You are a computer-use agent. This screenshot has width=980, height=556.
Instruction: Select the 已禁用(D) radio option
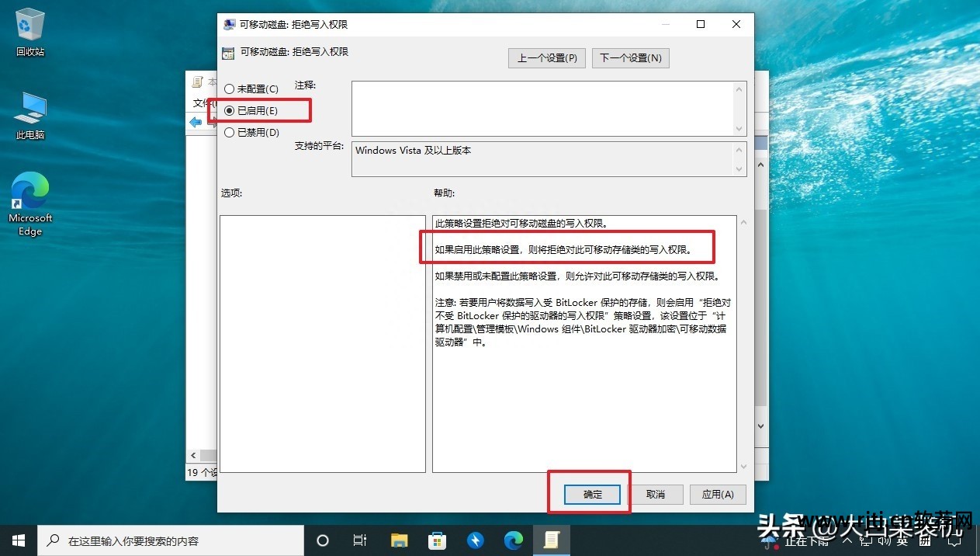click(229, 133)
